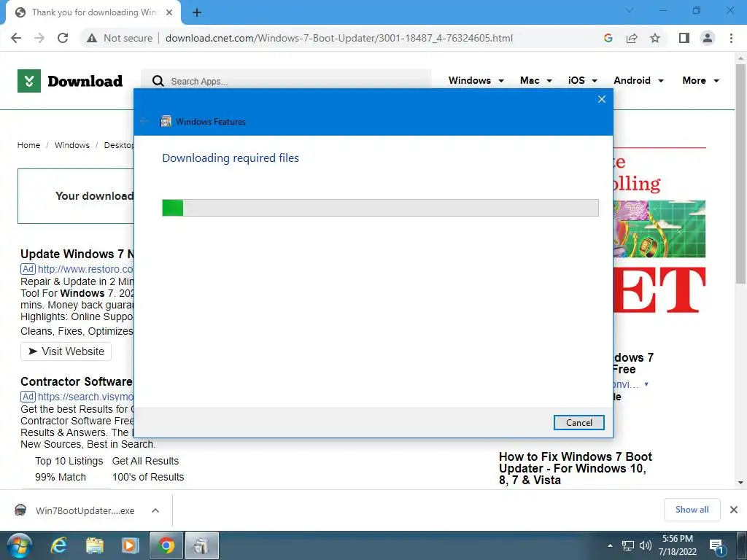Close the 'Thank you for downloading' tab
The image size is (747, 560).
tap(169, 12)
